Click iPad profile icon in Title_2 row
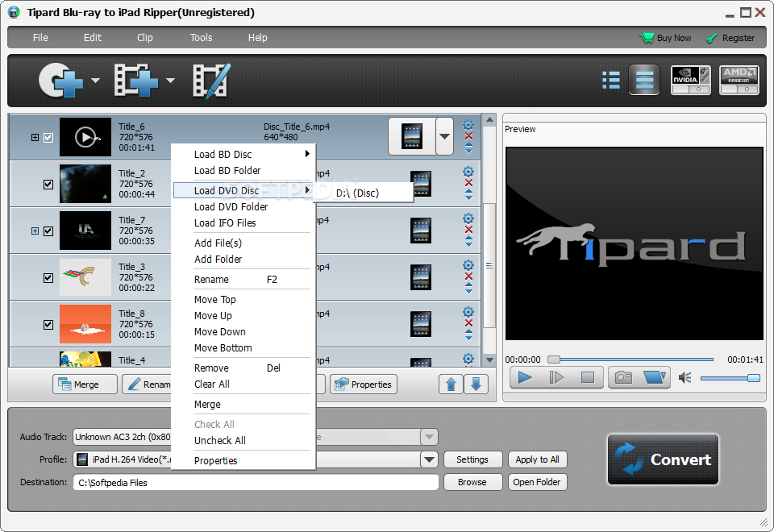This screenshot has width=774, height=532. pyautogui.click(x=421, y=184)
